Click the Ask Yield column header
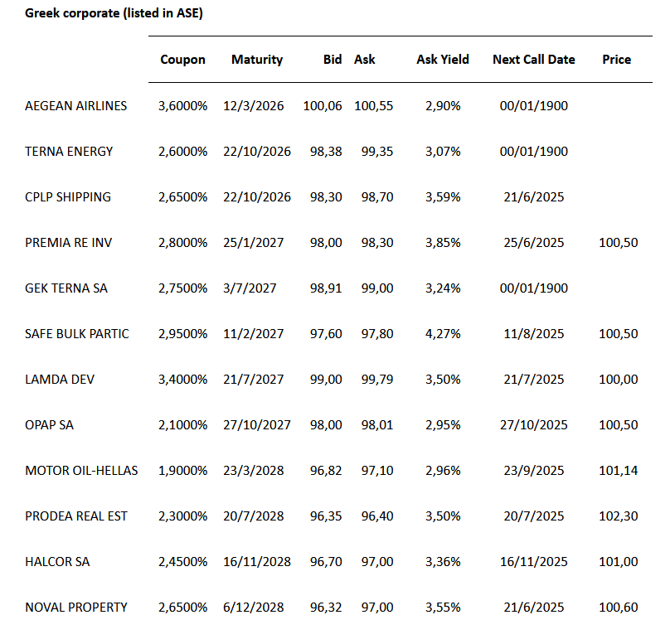 [442, 60]
